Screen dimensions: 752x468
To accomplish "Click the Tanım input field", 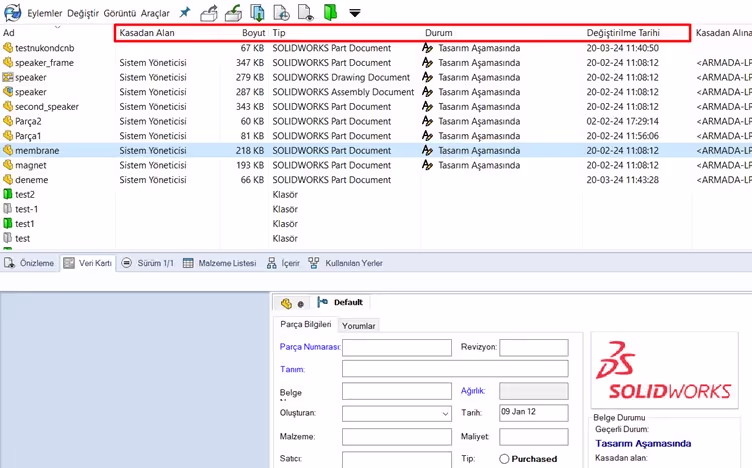I will point(455,369).
